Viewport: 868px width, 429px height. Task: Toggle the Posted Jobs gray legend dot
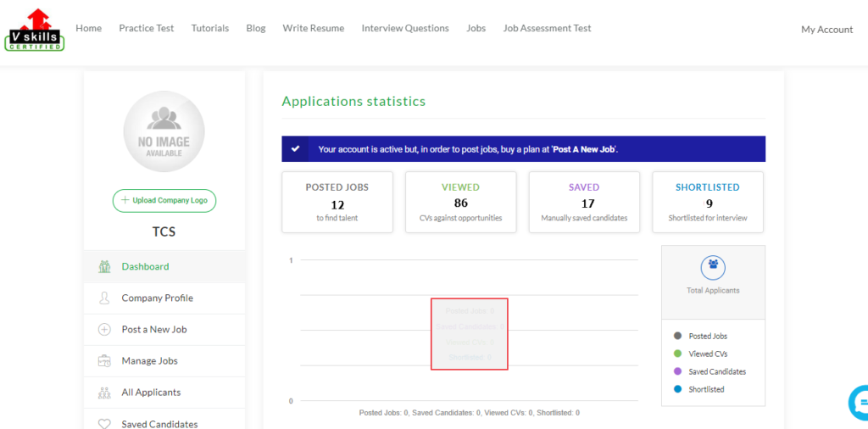point(677,336)
